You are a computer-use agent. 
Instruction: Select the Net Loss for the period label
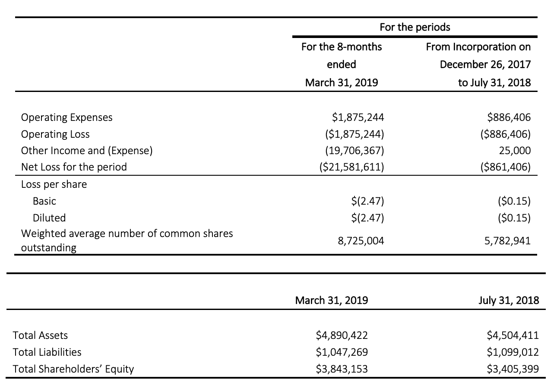pos(74,167)
